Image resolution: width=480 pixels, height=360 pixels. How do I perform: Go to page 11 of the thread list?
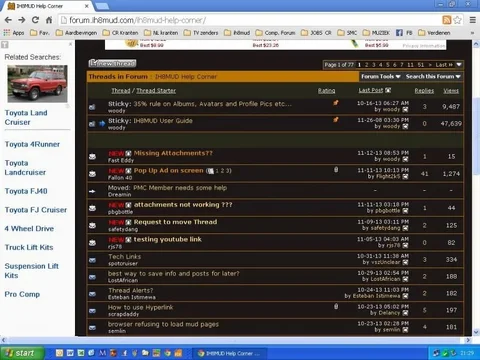point(410,65)
